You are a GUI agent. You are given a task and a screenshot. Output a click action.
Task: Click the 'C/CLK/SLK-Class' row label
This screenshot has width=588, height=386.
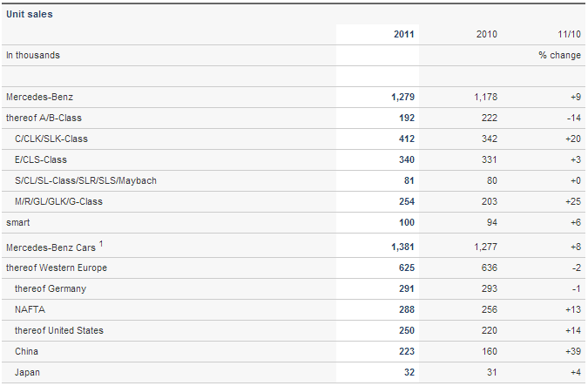click(51, 139)
